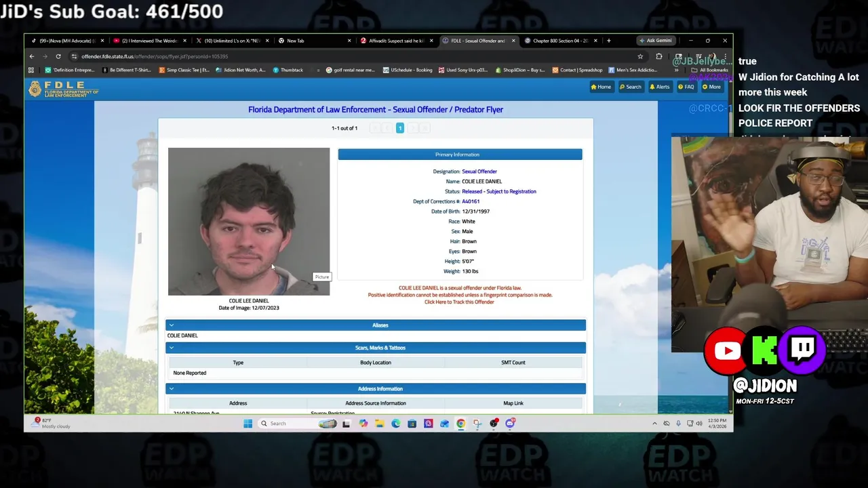868x488 pixels.
Task: Click the FDLE logo in the header
Action: pyautogui.click(x=63, y=89)
